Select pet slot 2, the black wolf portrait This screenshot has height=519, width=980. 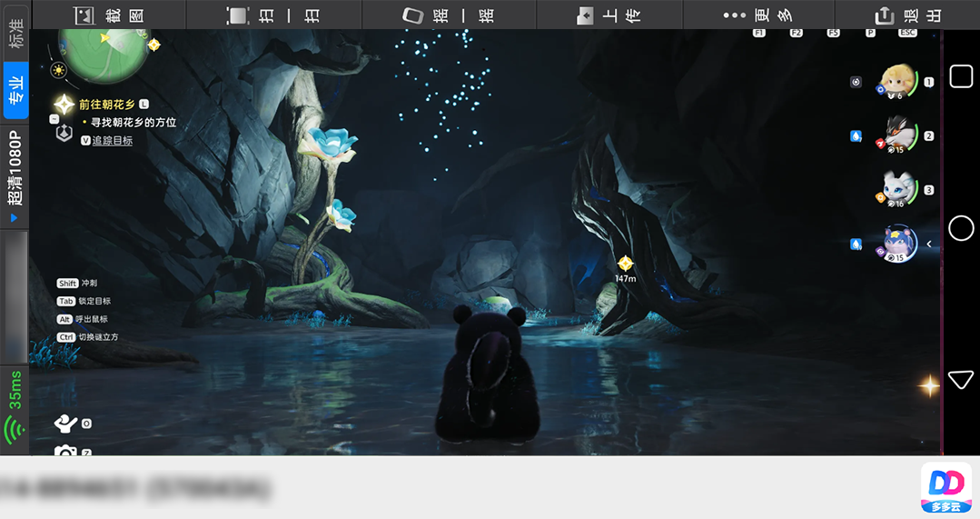[898, 135]
